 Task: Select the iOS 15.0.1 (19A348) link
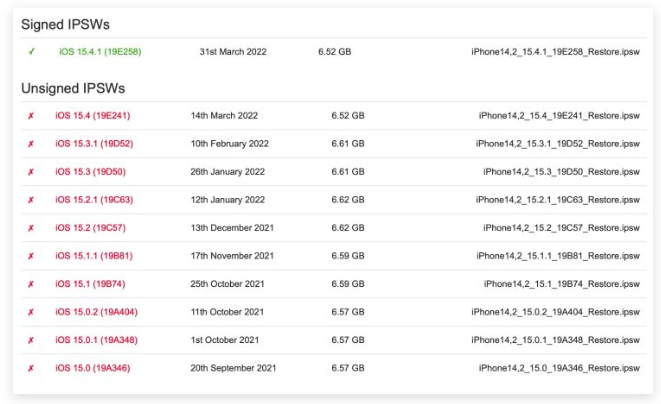[x=97, y=340]
